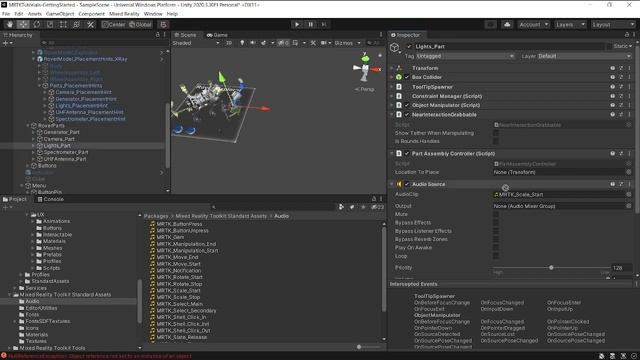
Task: Open the GameObject menu
Action: (60, 14)
